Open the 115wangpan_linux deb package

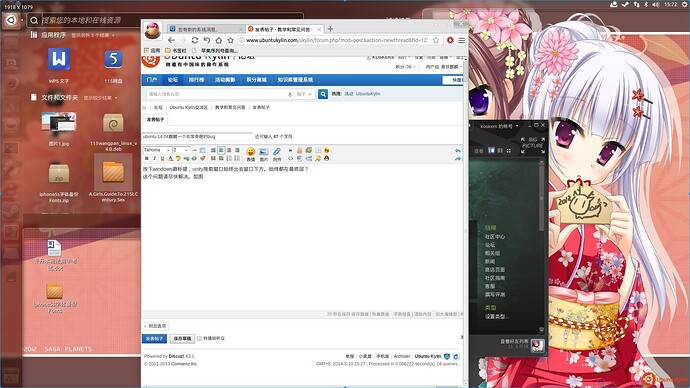pyautogui.click(x=113, y=132)
